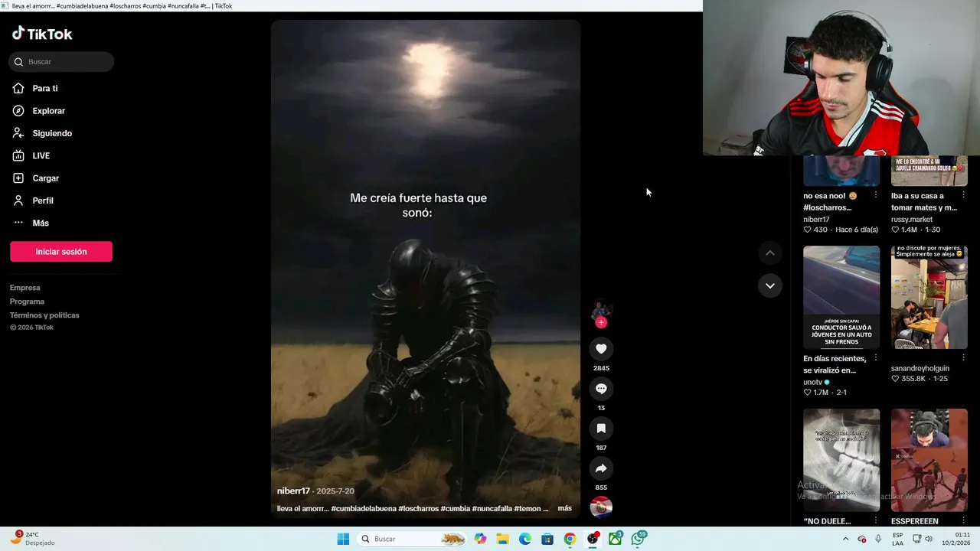Open options for 'Iba a su casa' card

[964, 196]
